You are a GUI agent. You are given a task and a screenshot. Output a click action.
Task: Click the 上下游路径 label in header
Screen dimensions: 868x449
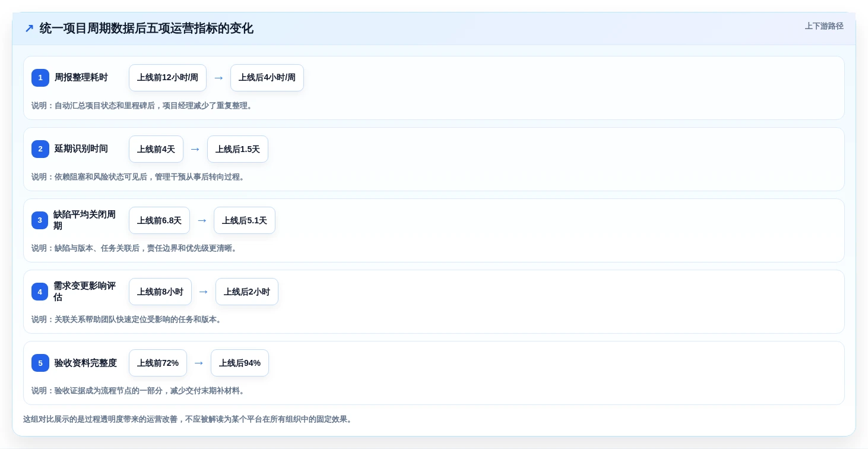point(824,26)
